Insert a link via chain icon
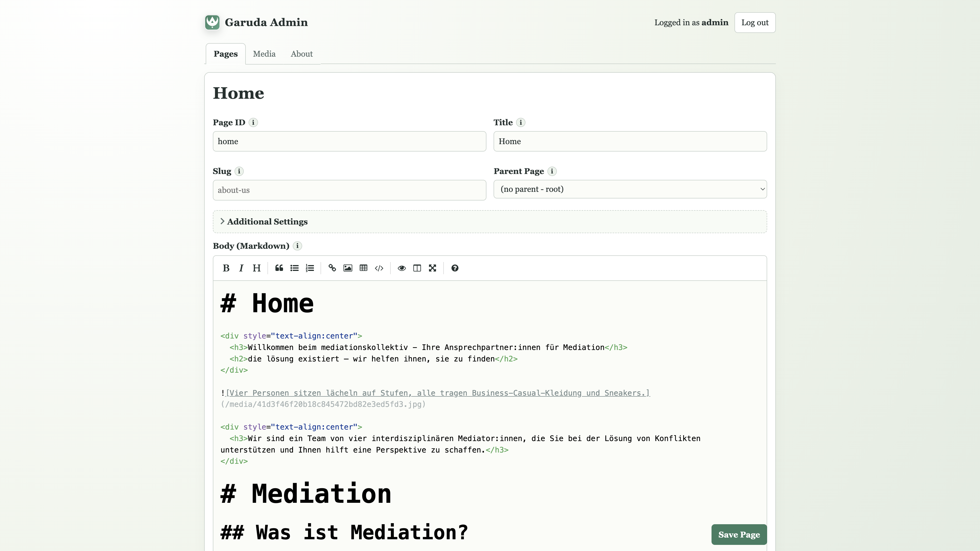980x551 pixels. click(x=332, y=268)
